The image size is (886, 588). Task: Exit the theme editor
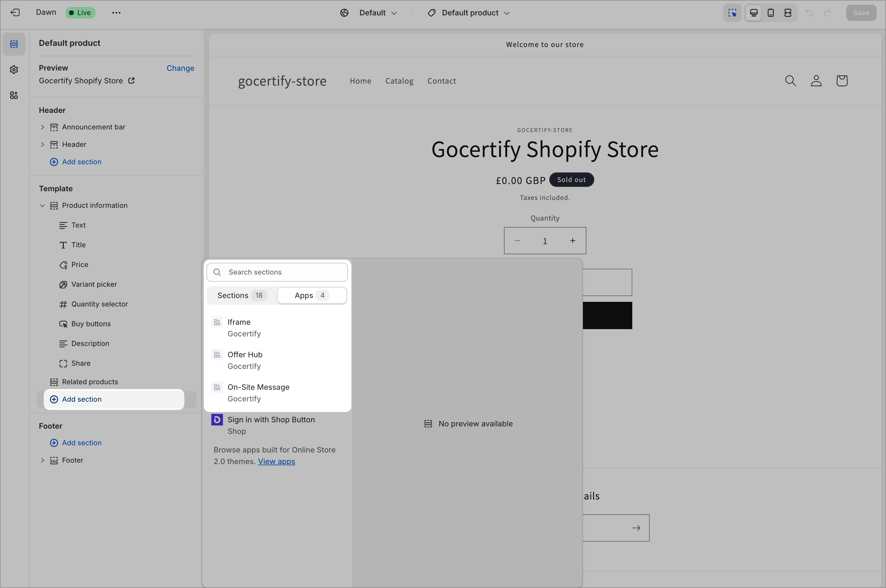click(x=15, y=12)
